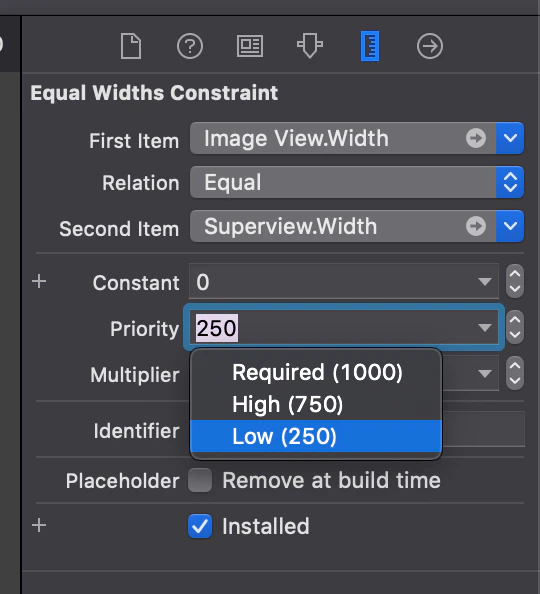Expand the First Item dropdown
Screen dimensions: 540x594
point(510,138)
